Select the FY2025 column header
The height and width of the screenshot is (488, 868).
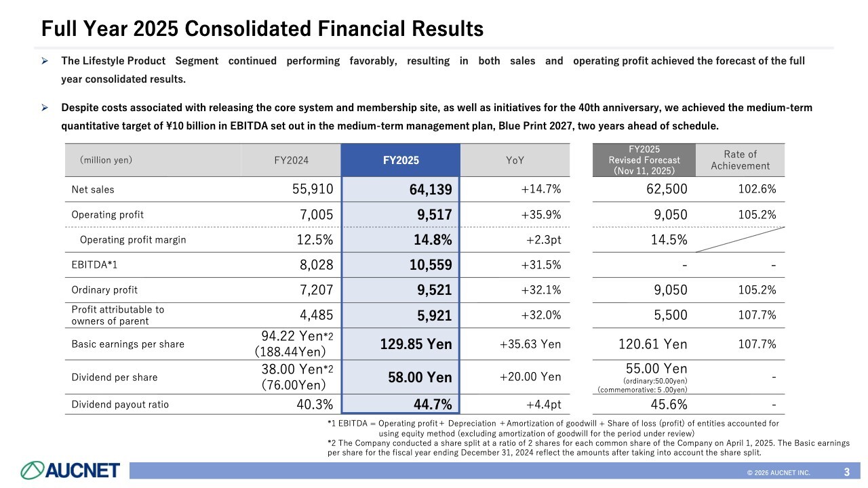pos(401,161)
